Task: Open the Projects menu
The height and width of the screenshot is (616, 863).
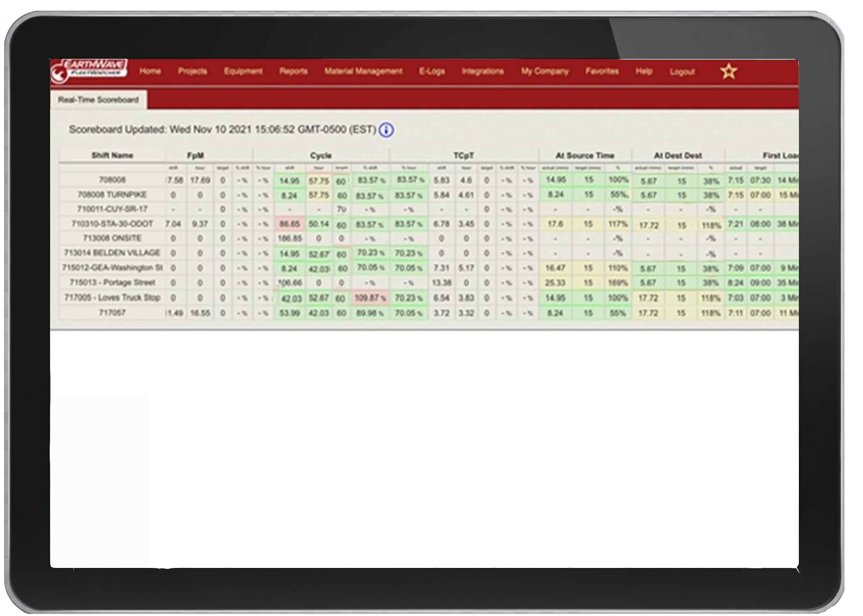Action: click(x=193, y=71)
